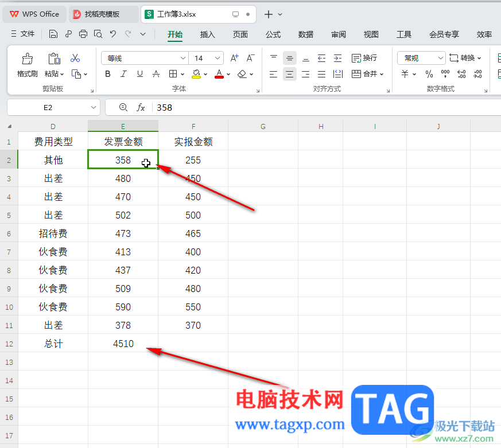Increase decimal places icon
The height and width of the screenshot is (448, 501).
(x=461, y=74)
